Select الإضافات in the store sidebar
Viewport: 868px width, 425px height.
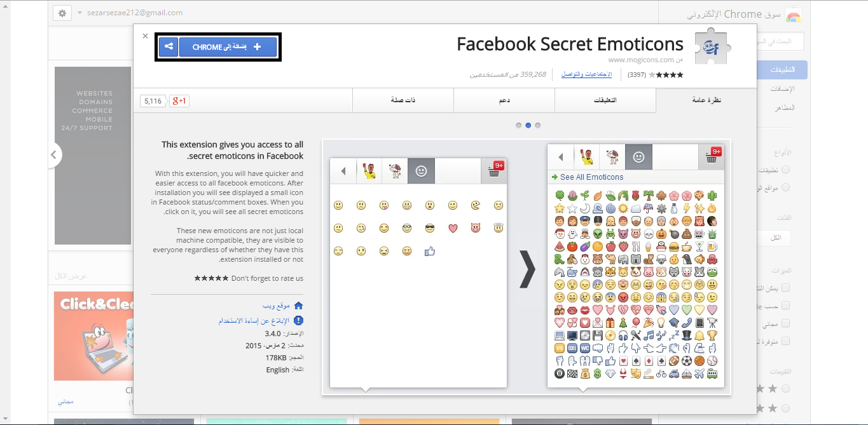(x=783, y=89)
